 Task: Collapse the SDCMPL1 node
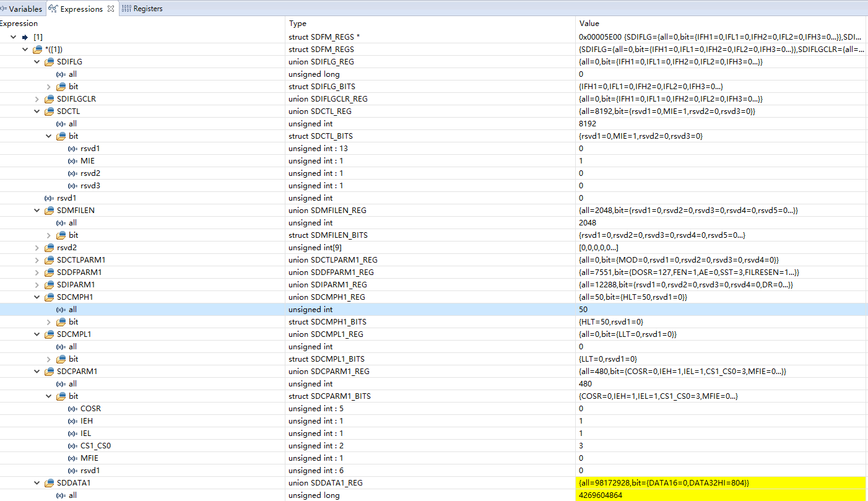pyautogui.click(x=37, y=334)
